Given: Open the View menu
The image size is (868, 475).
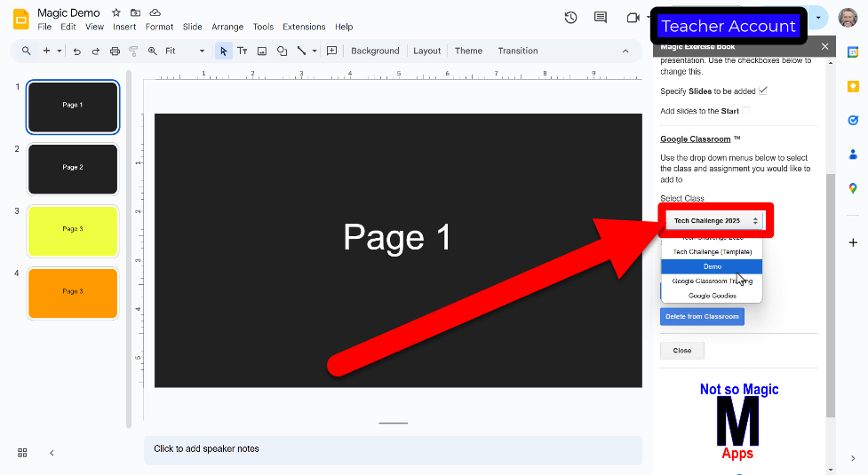Looking at the screenshot, I should click(94, 27).
